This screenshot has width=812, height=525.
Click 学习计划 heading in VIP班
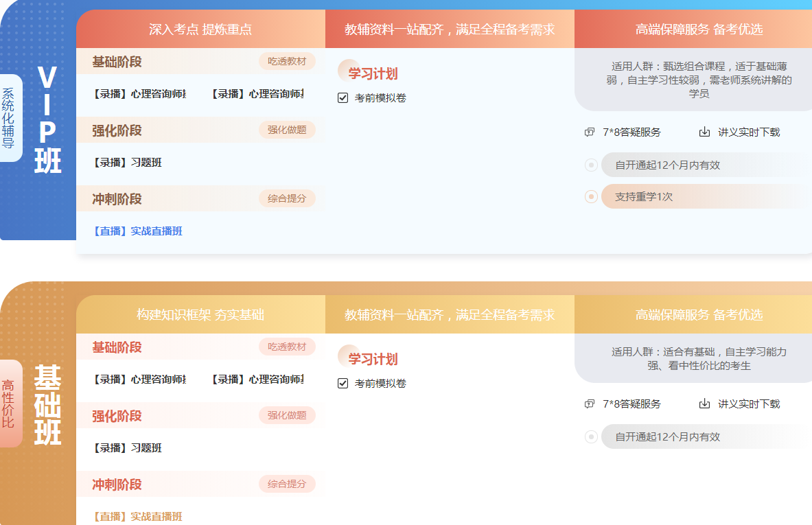point(373,73)
